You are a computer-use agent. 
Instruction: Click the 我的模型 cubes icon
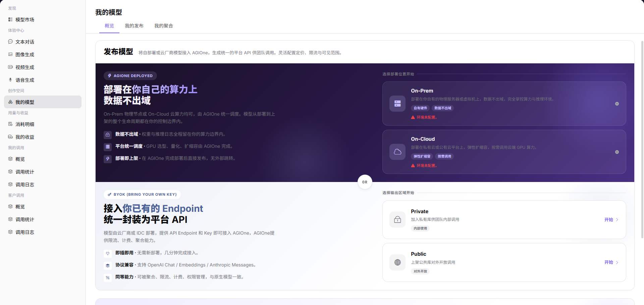coord(10,102)
